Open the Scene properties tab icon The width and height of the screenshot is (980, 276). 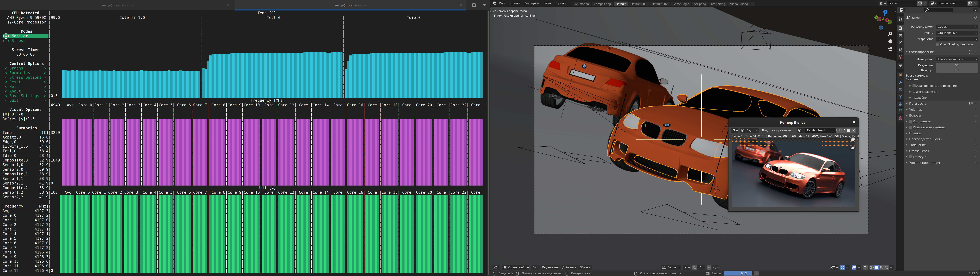901,50
